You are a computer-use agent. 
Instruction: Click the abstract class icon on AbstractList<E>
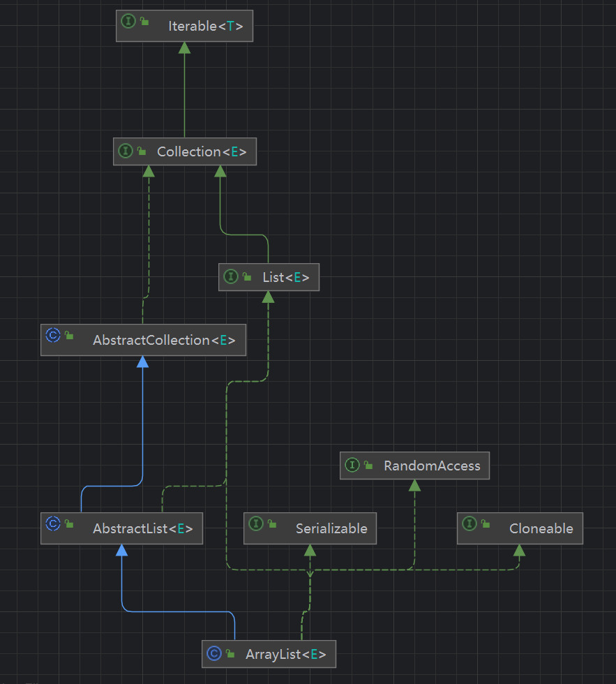tap(53, 523)
